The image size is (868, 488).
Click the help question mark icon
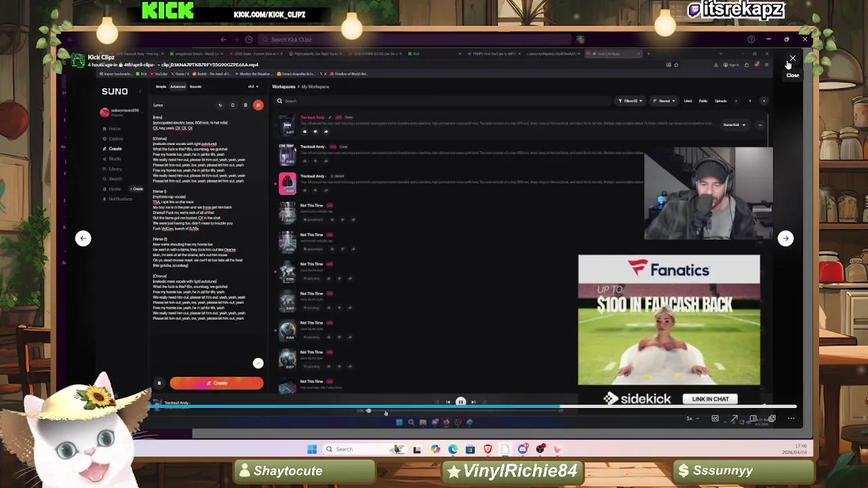click(x=751, y=39)
